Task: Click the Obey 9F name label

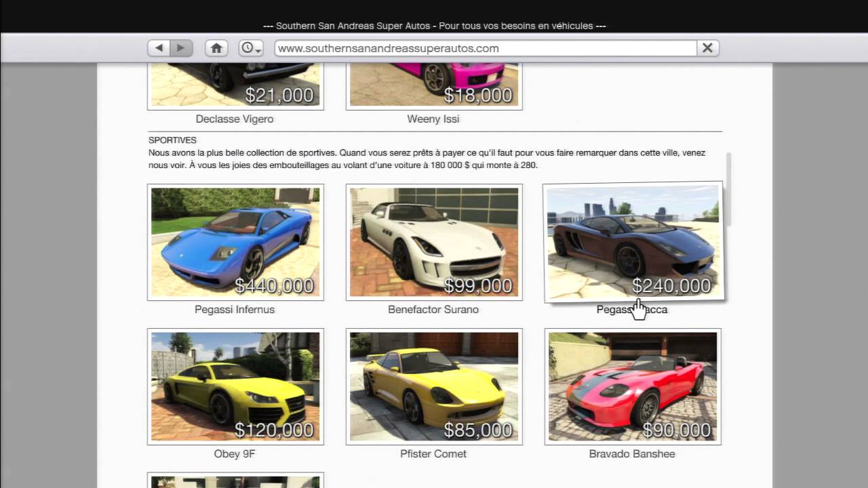Action: [235, 454]
